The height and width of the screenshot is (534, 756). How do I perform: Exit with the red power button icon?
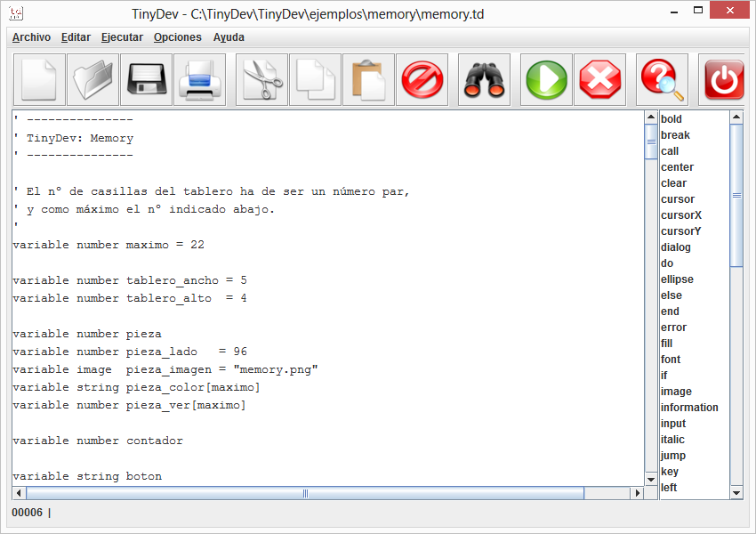722,79
